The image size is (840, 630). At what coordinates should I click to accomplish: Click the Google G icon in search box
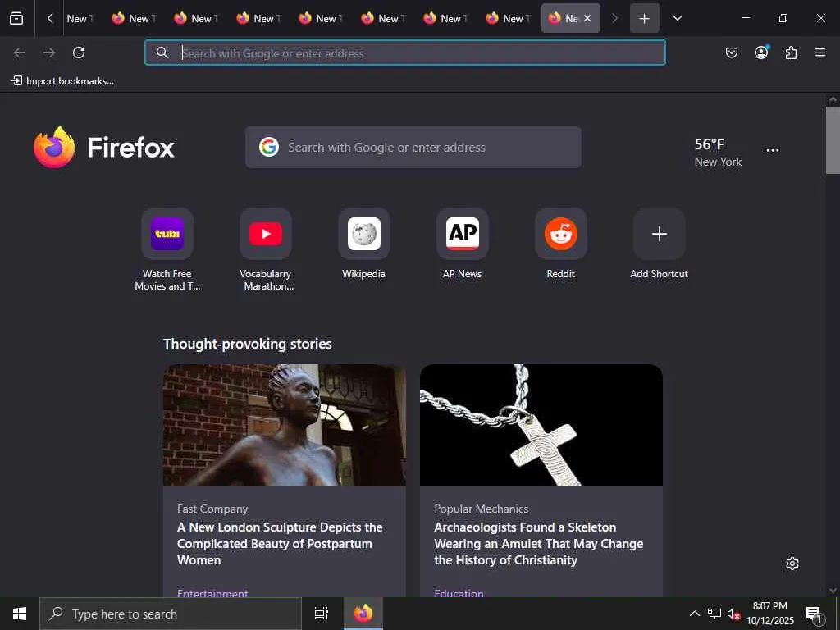pos(269,147)
